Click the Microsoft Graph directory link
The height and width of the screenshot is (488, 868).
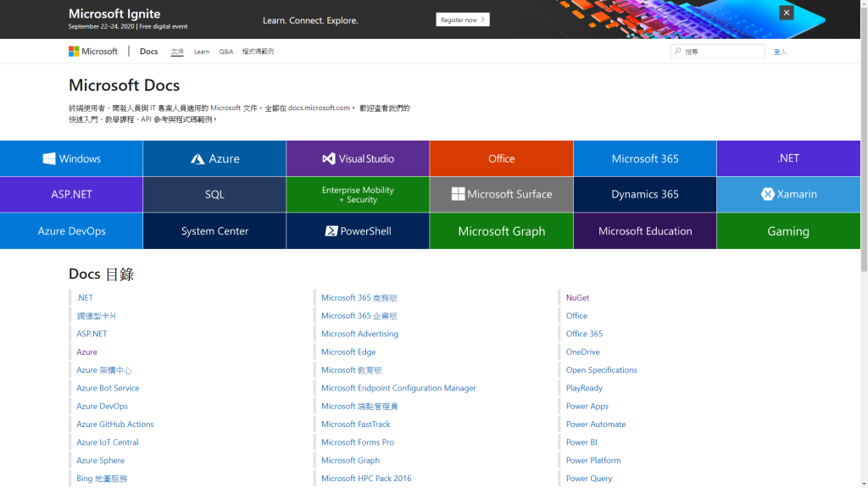350,460
